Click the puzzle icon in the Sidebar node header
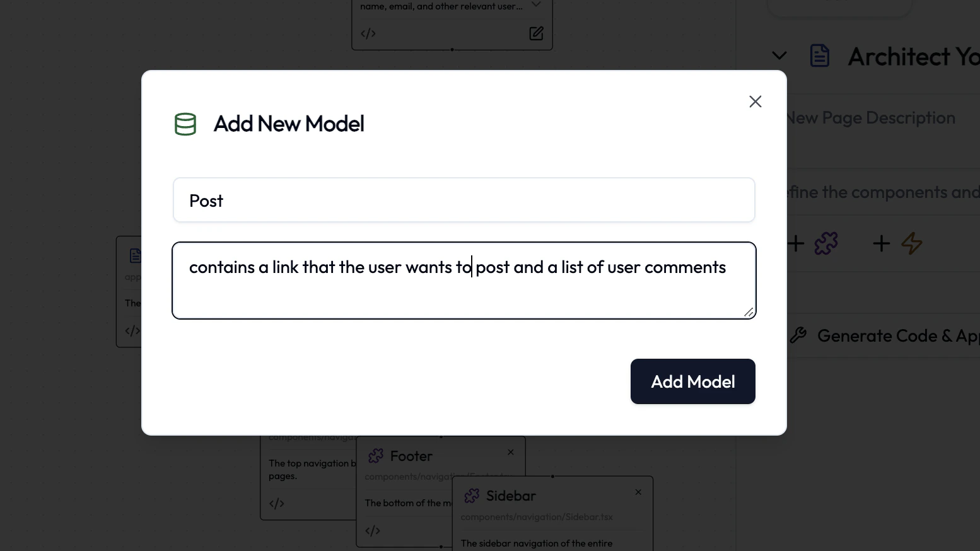 coord(471,496)
